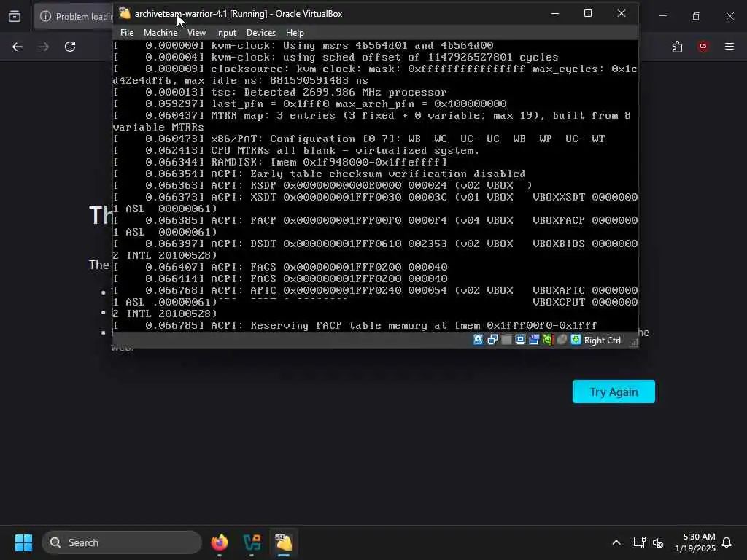
Task: Grab the VirtualBox window resize grip
Action: (x=634, y=343)
